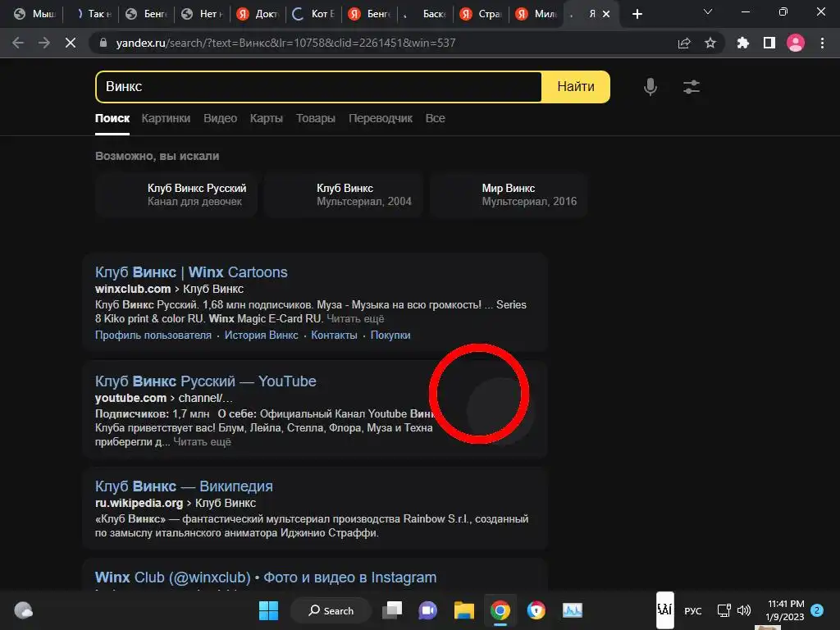Open Winx Club Instagram result
The width and height of the screenshot is (840, 630).
266,577
